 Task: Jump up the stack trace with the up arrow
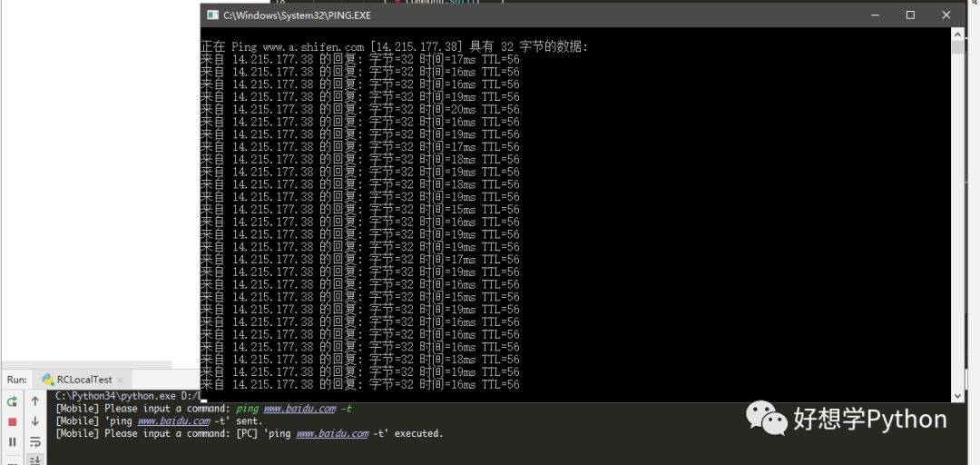(x=35, y=401)
